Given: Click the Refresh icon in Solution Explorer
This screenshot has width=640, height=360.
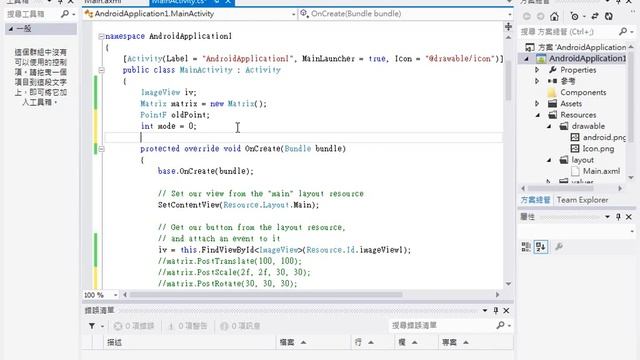Looking at the screenshot, I should point(609,16).
